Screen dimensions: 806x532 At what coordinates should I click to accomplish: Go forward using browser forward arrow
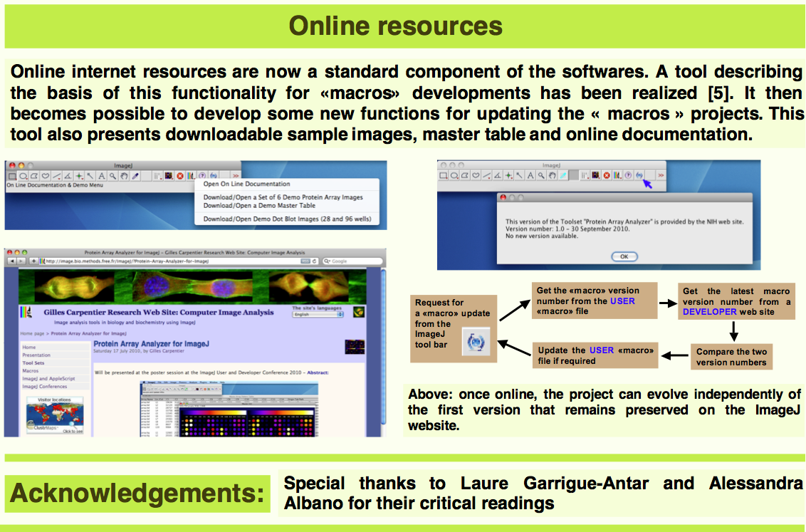(x=21, y=261)
